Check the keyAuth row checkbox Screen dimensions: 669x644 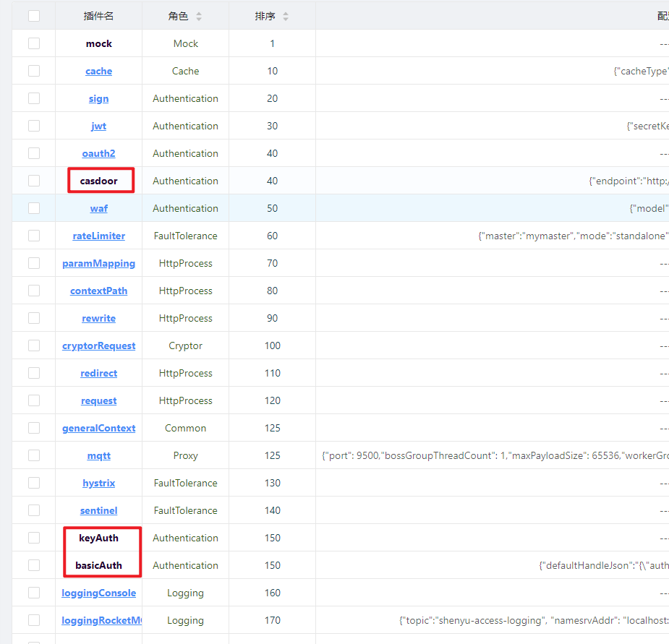tap(34, 538)
